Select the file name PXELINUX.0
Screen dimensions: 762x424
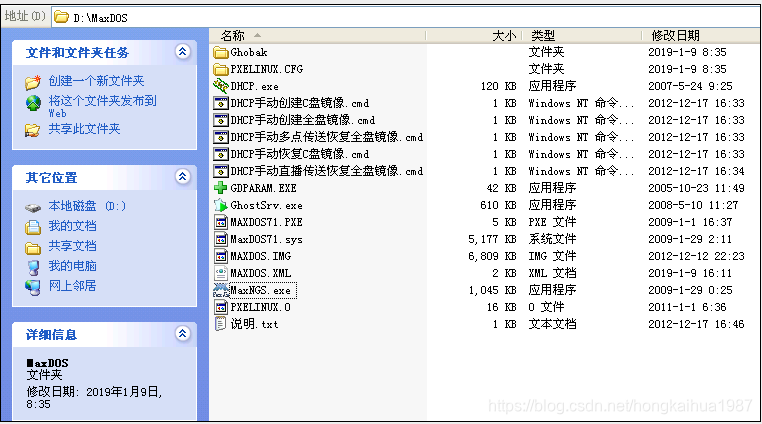pos(260,307)
